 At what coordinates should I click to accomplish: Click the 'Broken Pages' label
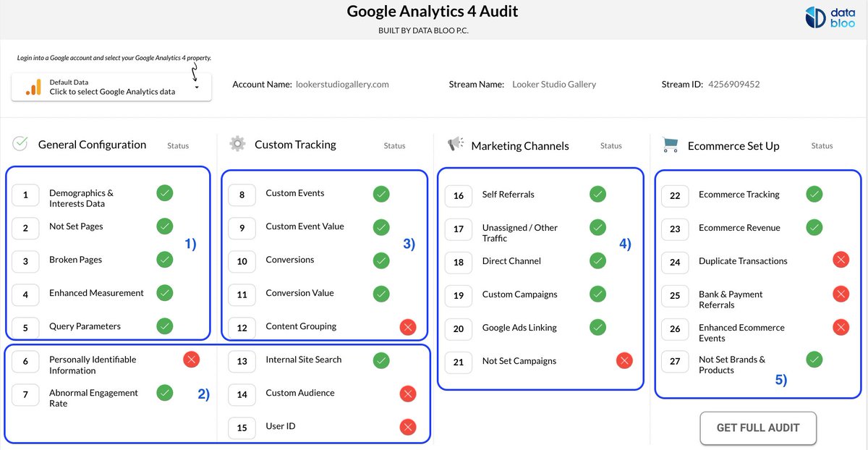click(75, 260)
